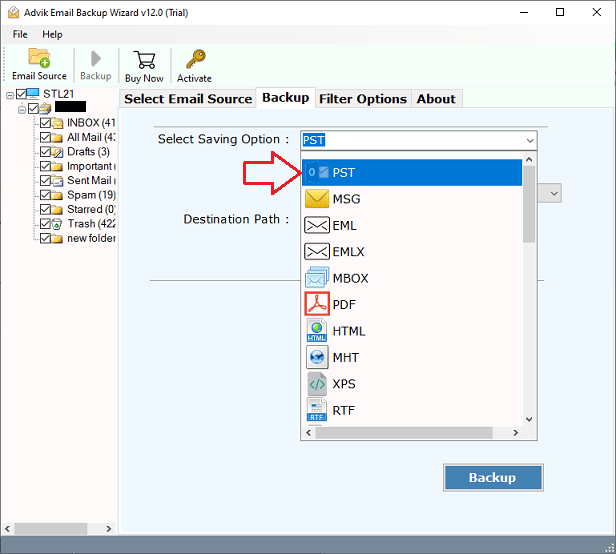Viewport: 616px width, 554px height.
Task: Click the Backup toolbar play icon
Action: [95, 59]
